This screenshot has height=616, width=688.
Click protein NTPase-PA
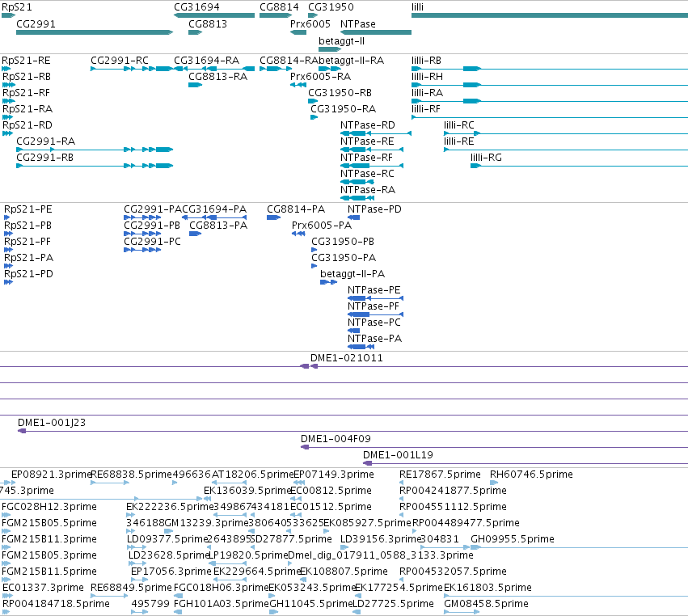pos(374,339)
